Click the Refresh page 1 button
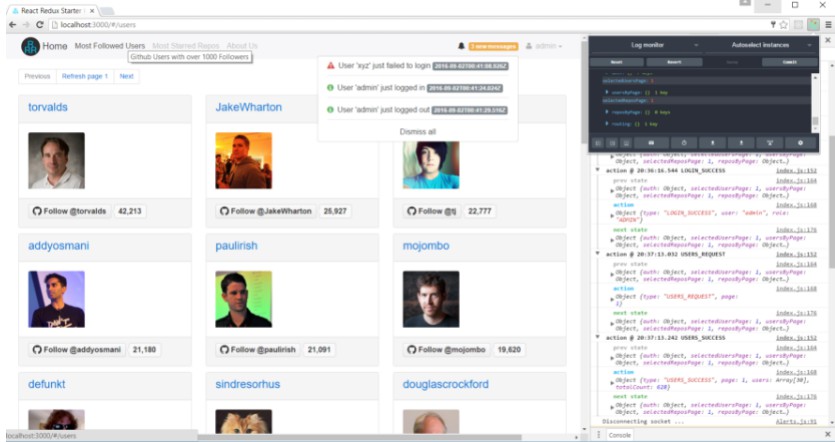 click(85, 76)
